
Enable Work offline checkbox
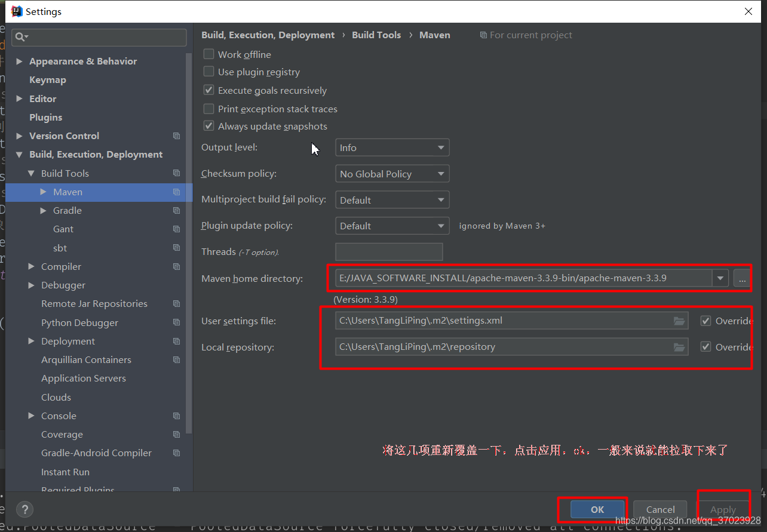point(208,54)
